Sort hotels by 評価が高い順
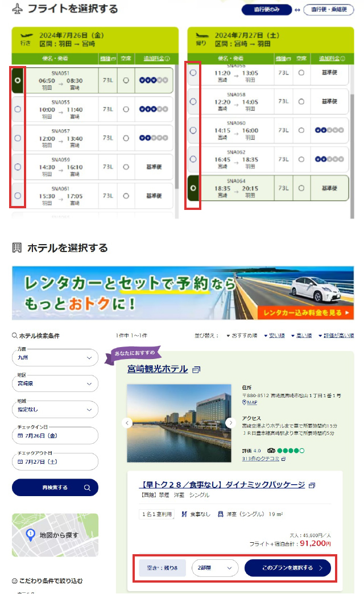The image size is (364, 594). tap(336, 336)
